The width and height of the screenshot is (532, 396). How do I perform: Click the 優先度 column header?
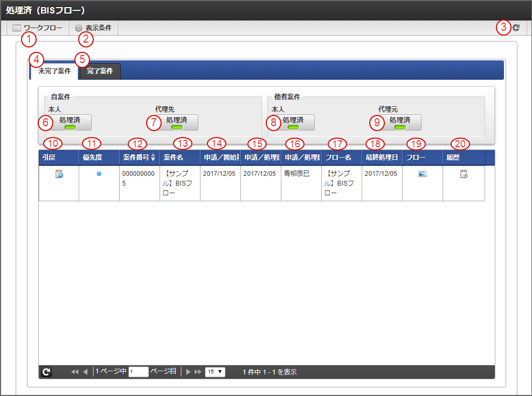point(99,158)
